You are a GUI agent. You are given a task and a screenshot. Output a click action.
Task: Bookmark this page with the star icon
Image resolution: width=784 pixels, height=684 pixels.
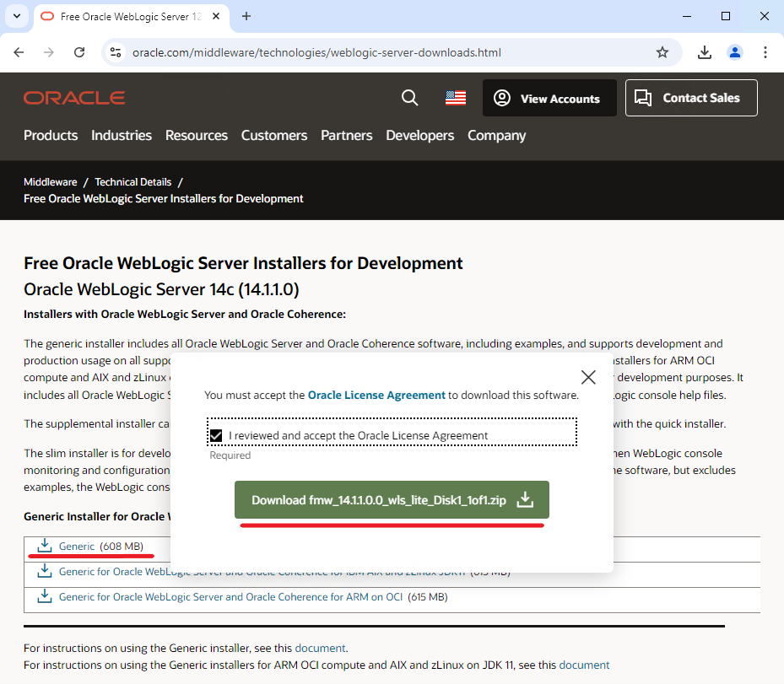click(662, 52)
